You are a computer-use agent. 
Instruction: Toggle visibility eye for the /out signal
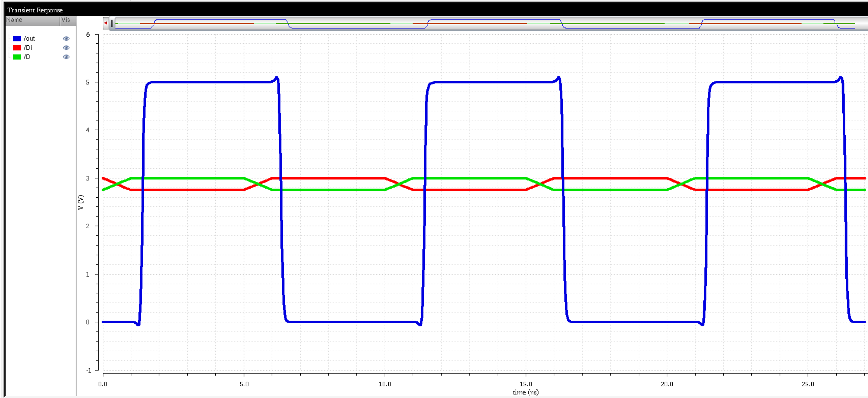66,38
